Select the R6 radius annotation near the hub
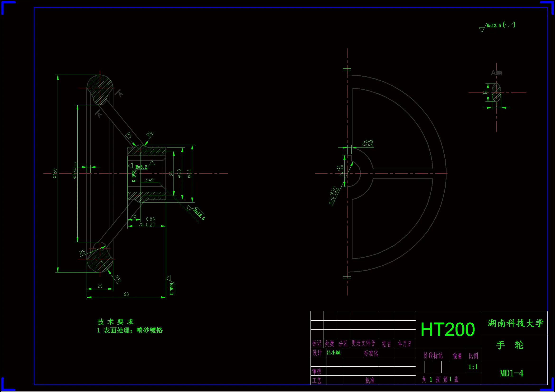Viewport: 555px width, 392px height. pos(150,134)
